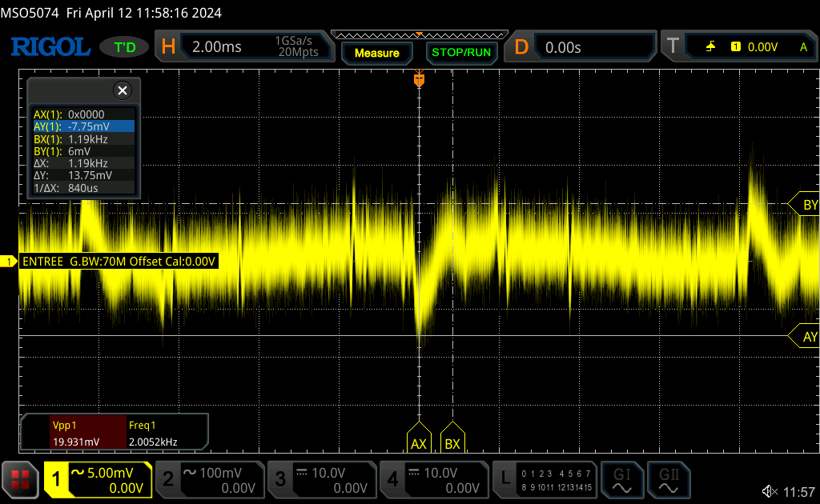820x504 pixels.
Task: Open the horizontal timebase H icon
Action: tap(168, 47)
